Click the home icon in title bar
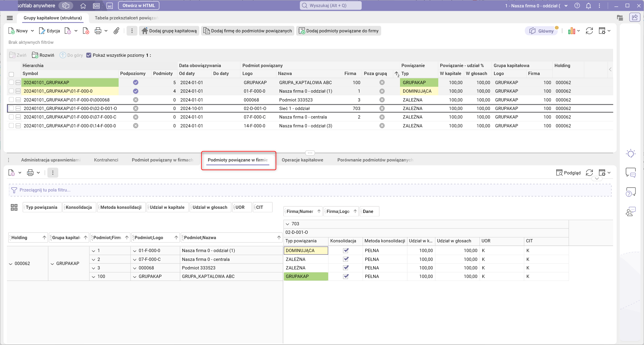The width and height of the screenshot is (644, 345). coord(83,6)
